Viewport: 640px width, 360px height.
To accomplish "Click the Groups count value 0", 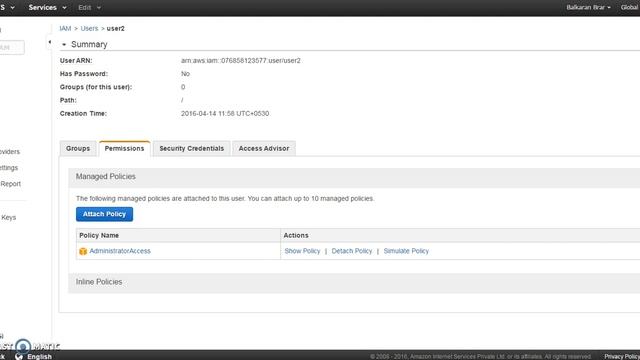I will [x=183, y=87].
